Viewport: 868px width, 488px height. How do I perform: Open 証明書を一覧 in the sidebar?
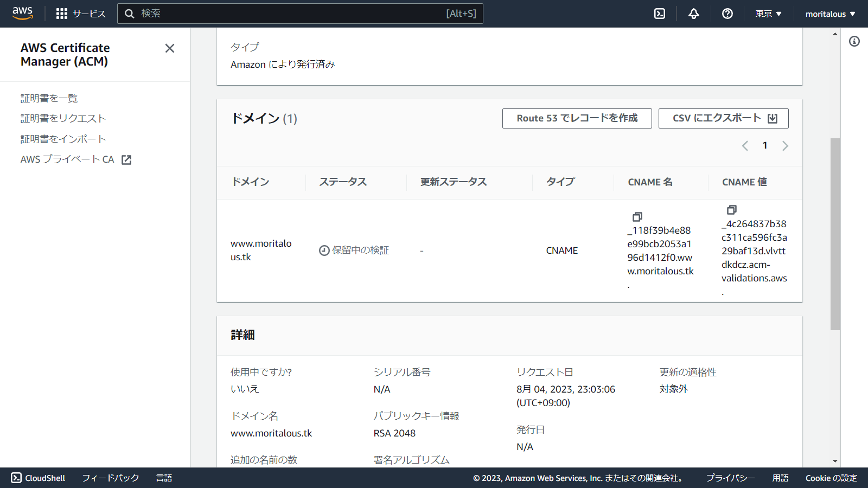click(x=48, y=98)
